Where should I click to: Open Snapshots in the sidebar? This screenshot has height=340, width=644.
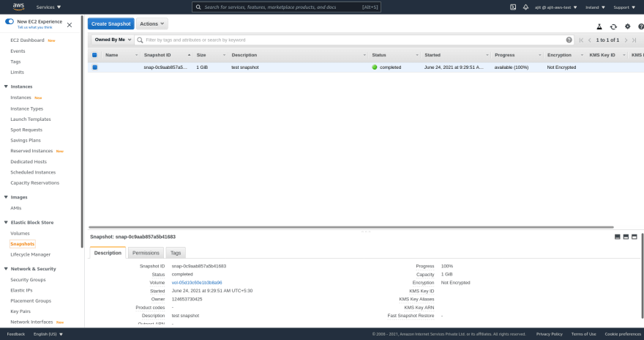23,244
